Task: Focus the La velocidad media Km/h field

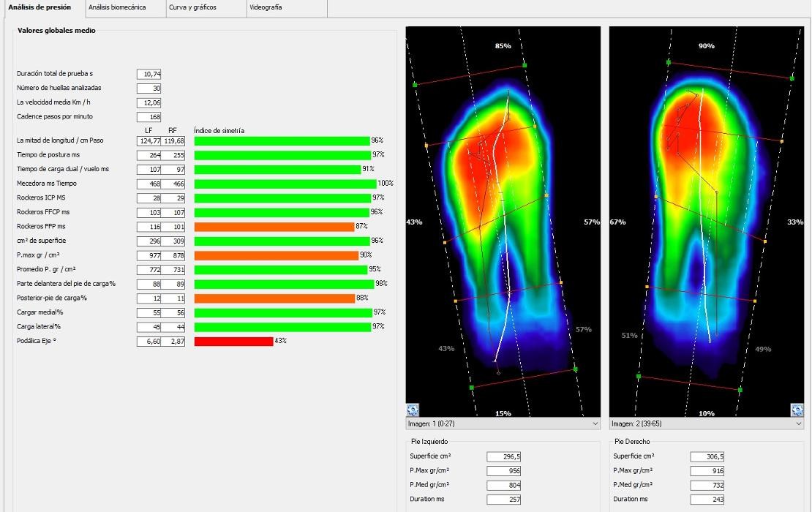Action: point(149,103)
